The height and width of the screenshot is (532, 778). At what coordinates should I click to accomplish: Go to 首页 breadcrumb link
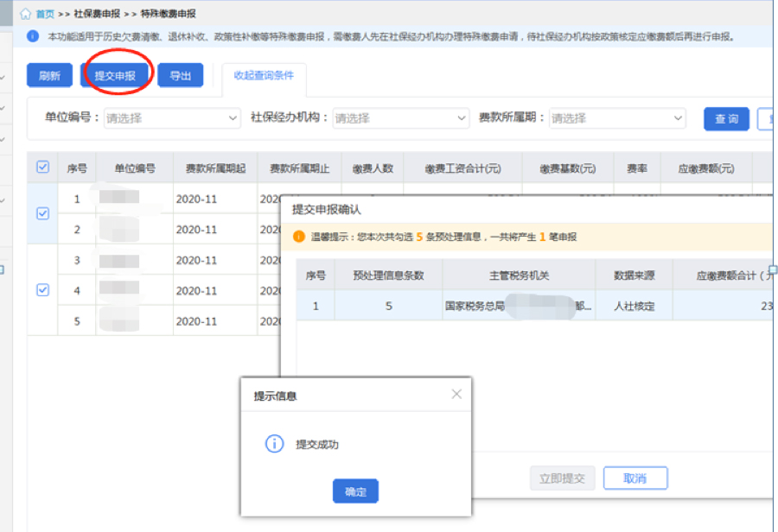pos(45,14)
